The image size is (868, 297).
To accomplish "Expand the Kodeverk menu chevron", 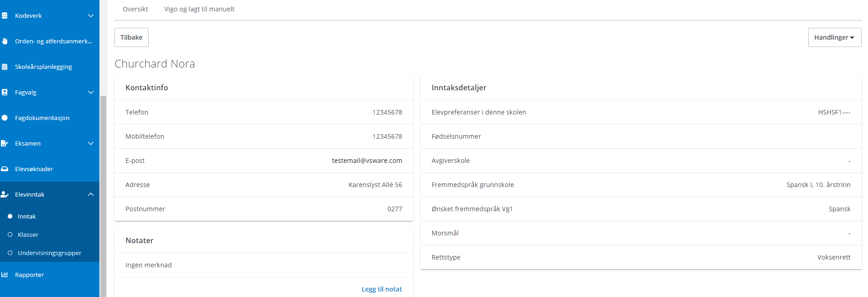I will tap(91, 16).
